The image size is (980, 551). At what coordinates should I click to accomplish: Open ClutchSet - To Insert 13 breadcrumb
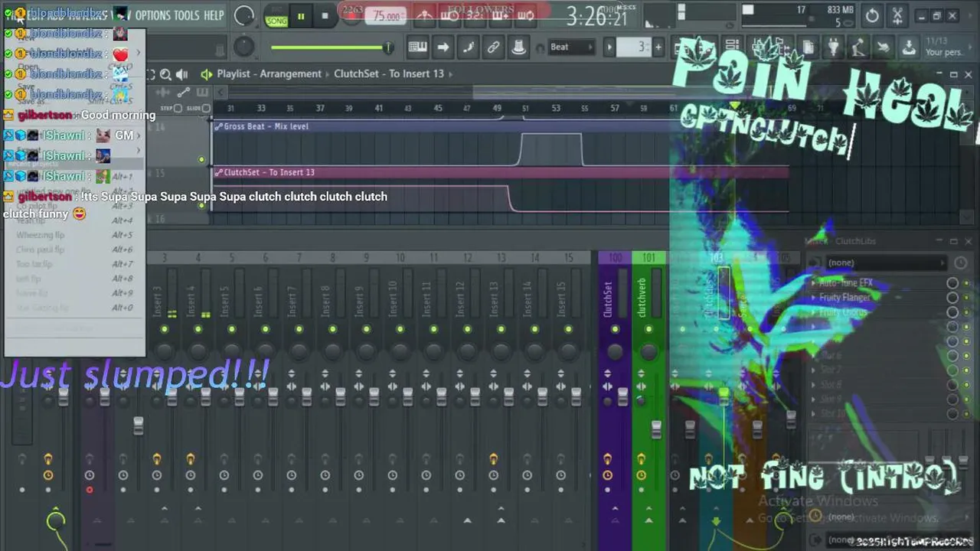click(388, 74)
